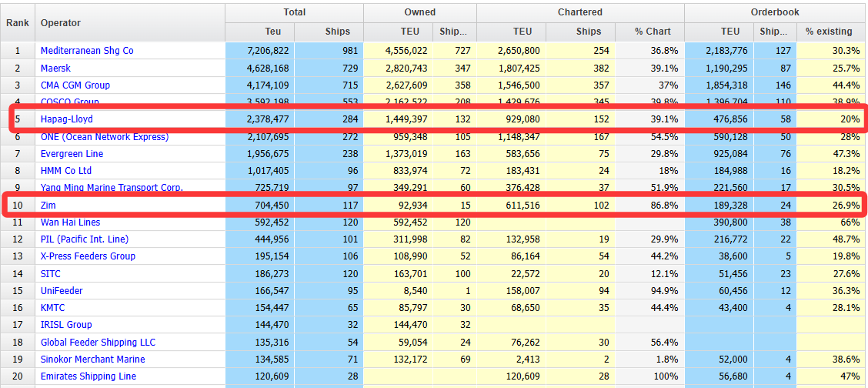The height and width of the screenshot is (388, 868).
Task: Click the Evergreen Line link
Action: click(x=72, y=154)
